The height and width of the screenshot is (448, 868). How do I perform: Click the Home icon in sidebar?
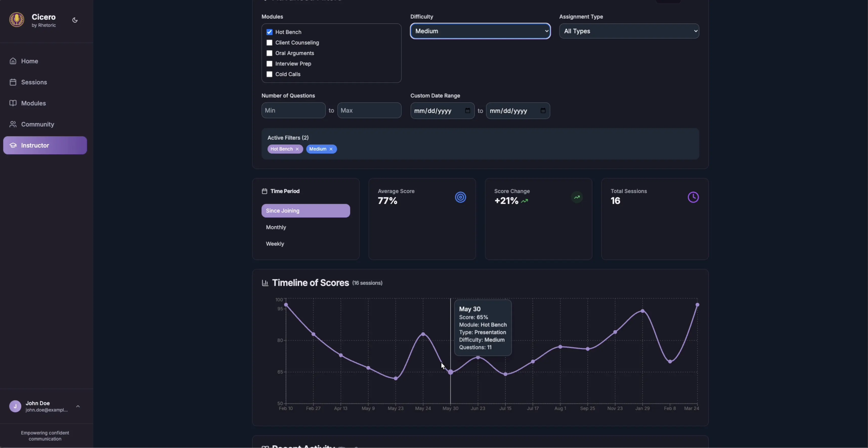(x=13, y=61)
